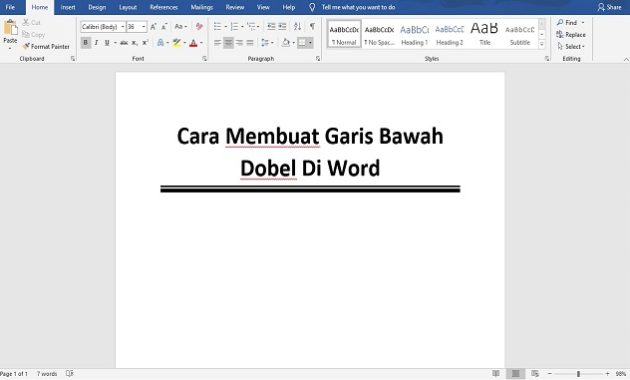Click the Copy icon
This screenshot has height=380, width=630.
click(x=26, y=35)
